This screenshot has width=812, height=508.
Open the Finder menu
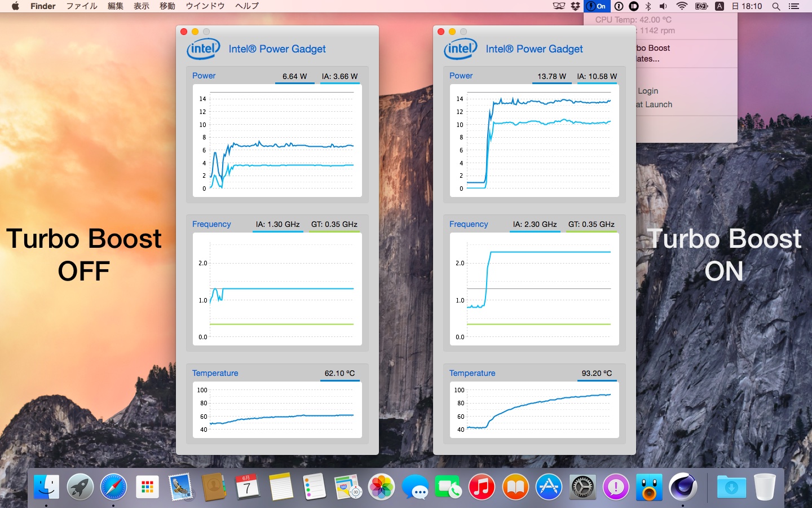click(x=43, y=6)
